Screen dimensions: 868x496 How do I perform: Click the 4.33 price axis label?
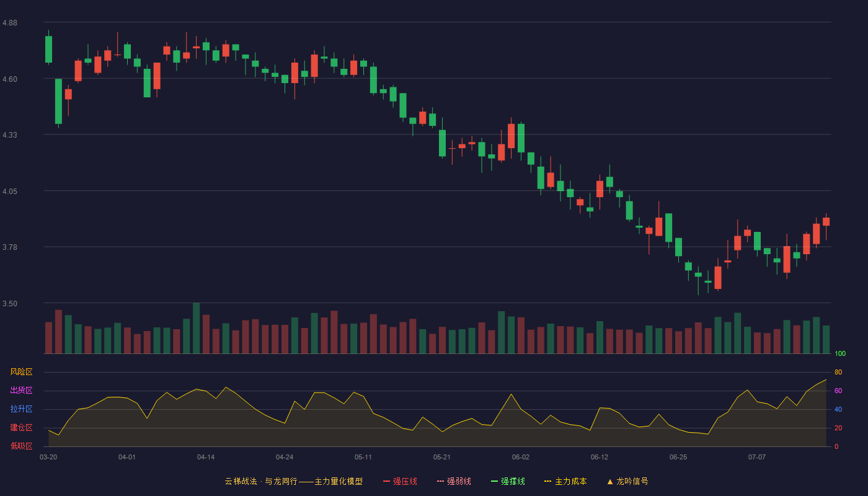click(10, 135)
